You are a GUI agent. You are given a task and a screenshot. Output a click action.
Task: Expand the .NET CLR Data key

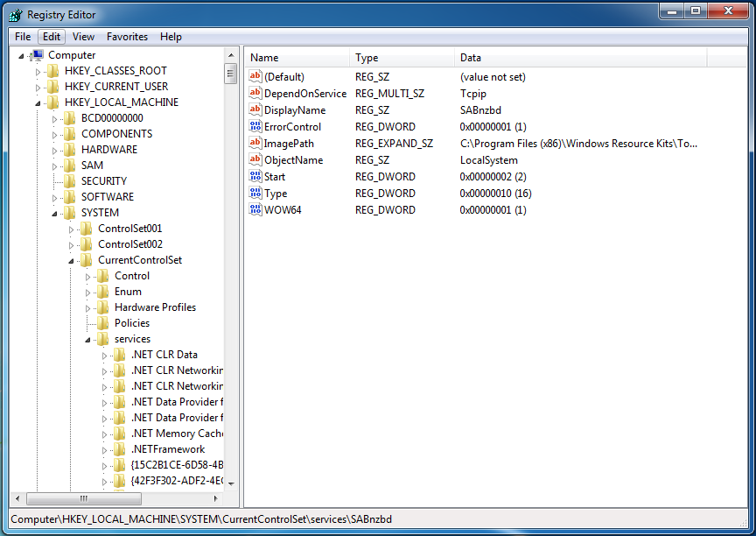coord(105,356)
